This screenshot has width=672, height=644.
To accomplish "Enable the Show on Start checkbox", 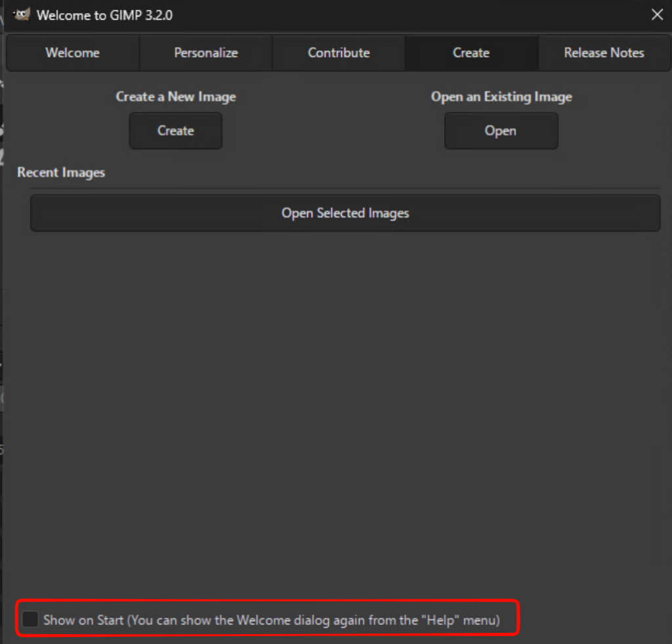I will pos(30,619).
